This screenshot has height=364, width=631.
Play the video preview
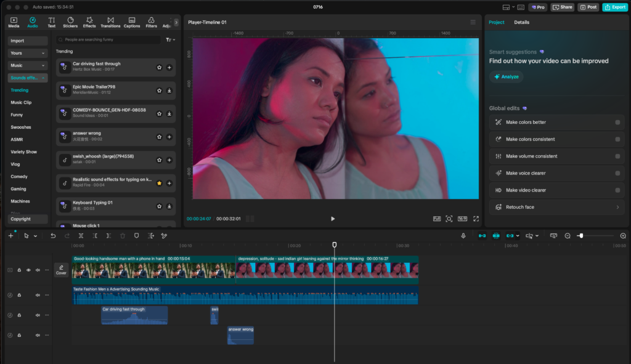(x=333, y=219)
